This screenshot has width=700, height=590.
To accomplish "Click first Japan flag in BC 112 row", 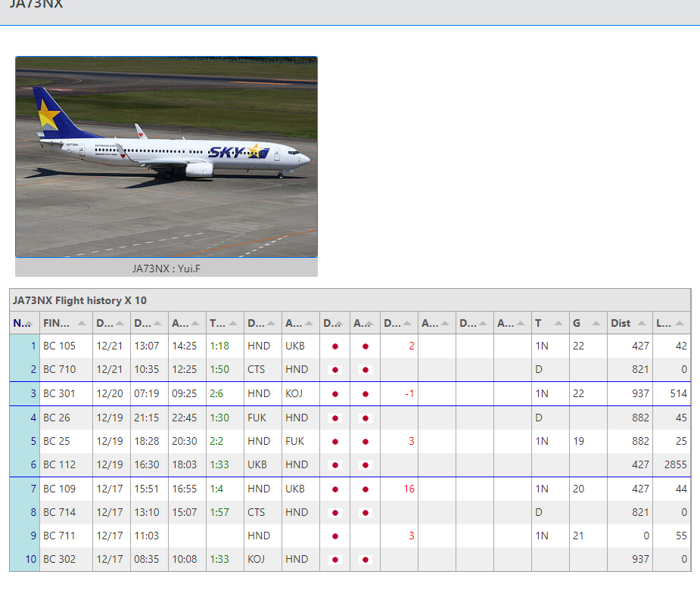I will pyautogui.click(x=335, y=465).
